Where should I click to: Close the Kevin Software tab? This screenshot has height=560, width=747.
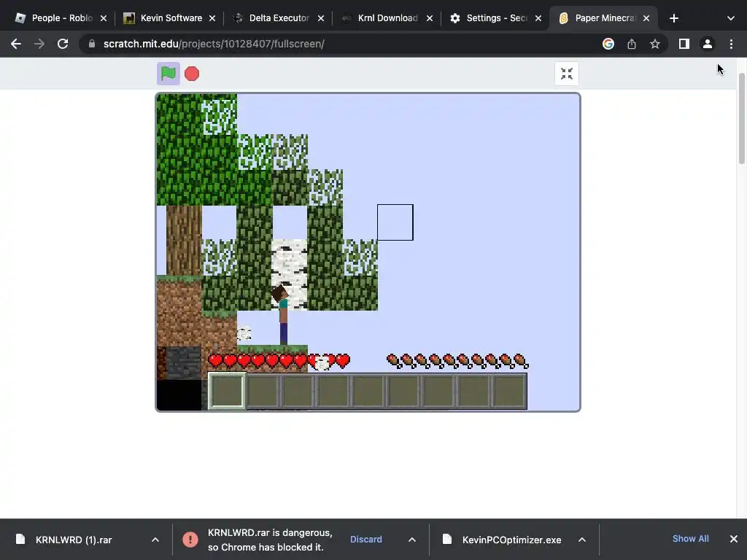(212, 18)
